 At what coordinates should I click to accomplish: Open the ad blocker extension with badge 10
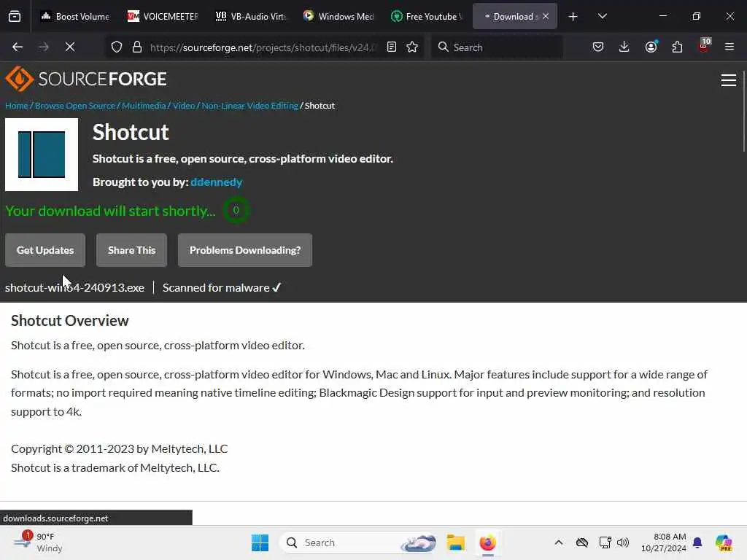[x=704, y=46]
